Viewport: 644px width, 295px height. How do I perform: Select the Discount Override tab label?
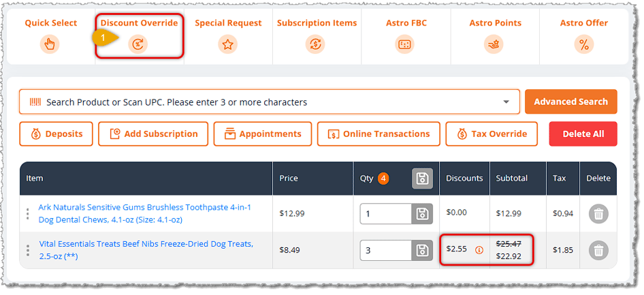click(140, 23)
